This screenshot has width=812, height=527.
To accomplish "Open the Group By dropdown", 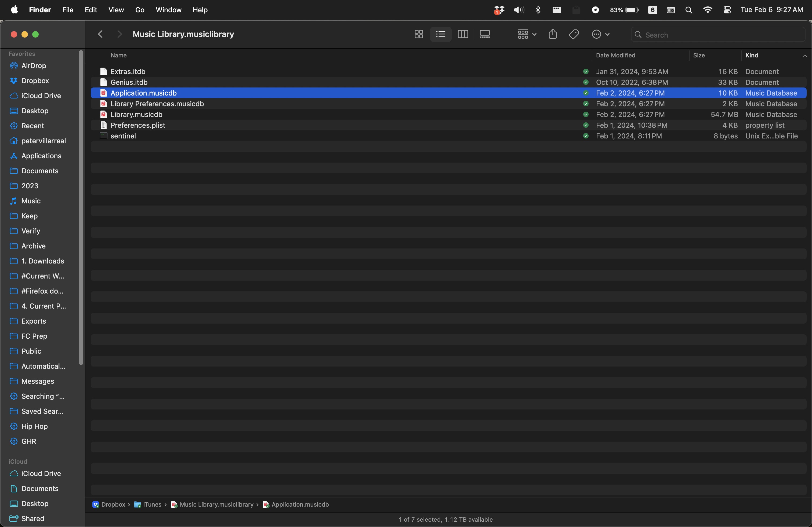I will pyautogui.click(x=527, y=34).
